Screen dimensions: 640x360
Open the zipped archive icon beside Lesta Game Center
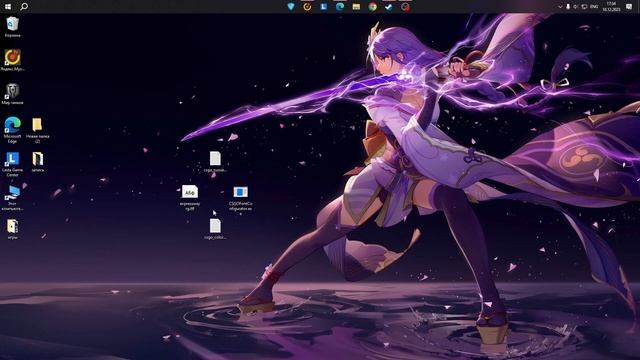pos(38,161)
